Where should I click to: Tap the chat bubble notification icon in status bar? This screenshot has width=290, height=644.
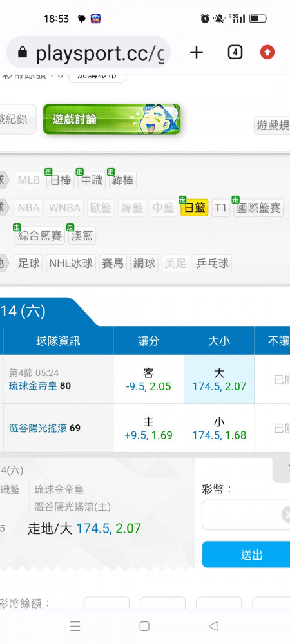point(81,19)
